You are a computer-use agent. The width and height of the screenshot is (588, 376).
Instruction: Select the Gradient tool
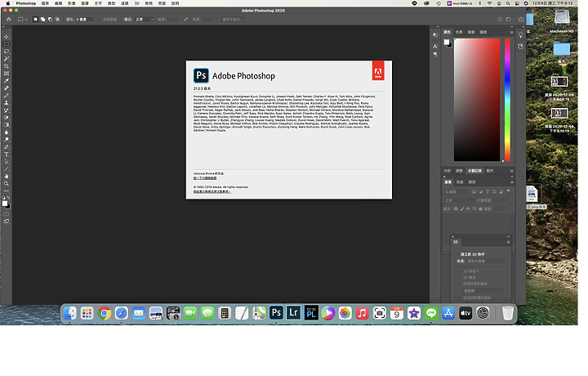point(7,125)
